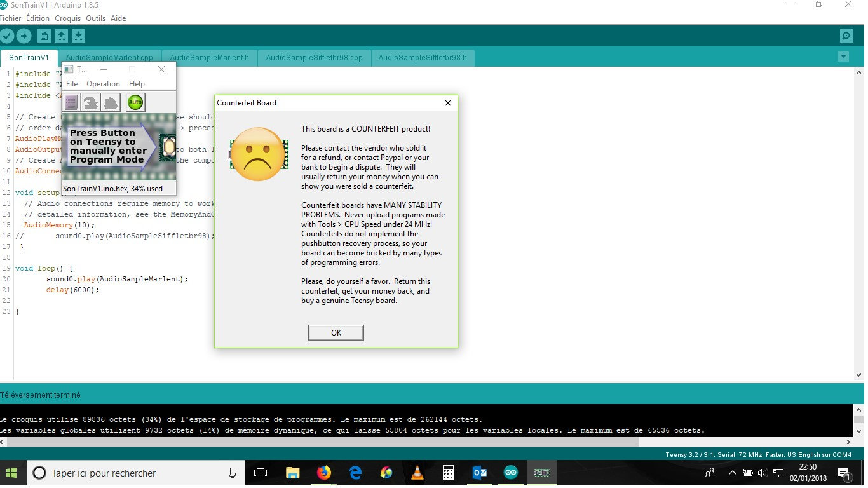
Task: Open the Fichier menu
Action: coord(11,18)
